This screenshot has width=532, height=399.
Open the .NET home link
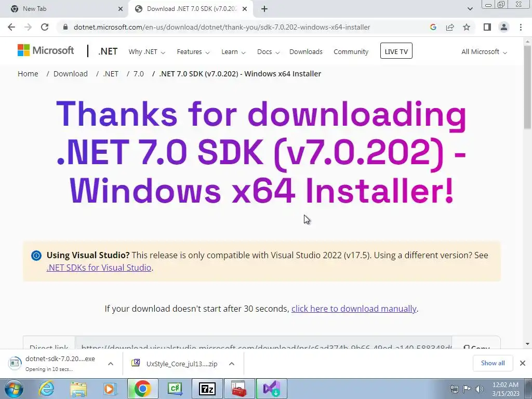point(108,51)
